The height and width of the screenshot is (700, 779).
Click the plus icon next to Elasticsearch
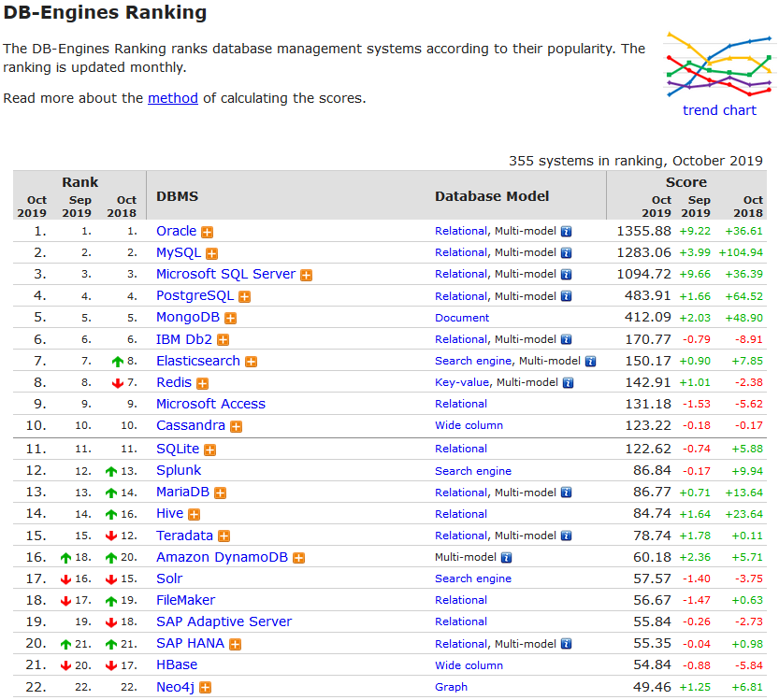(x=251, y=362)
